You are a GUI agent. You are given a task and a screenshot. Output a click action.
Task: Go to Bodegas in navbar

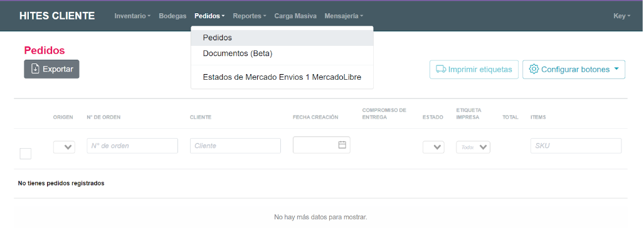172,16
